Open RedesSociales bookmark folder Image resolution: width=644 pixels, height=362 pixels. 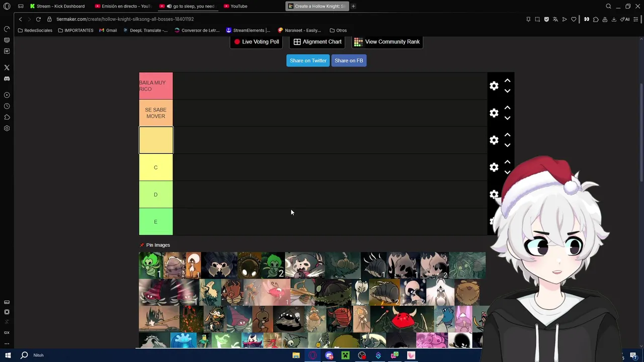click(x=35, y=30)
